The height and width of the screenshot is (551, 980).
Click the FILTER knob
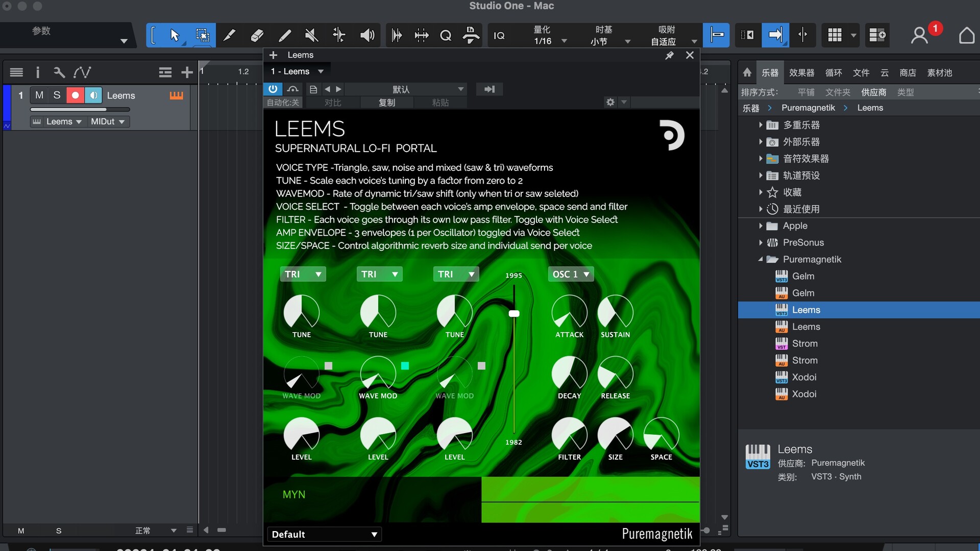pyautogui.click(x=569, y=435)
